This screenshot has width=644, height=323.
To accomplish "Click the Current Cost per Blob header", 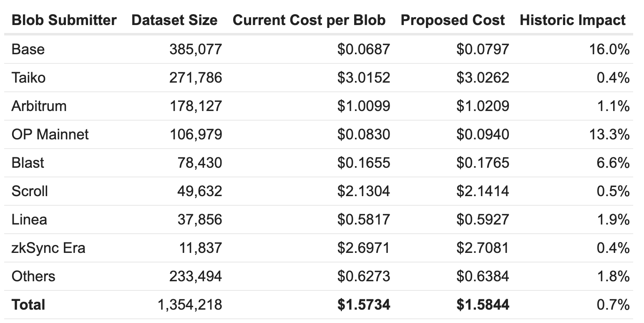I will click(309, 20).
